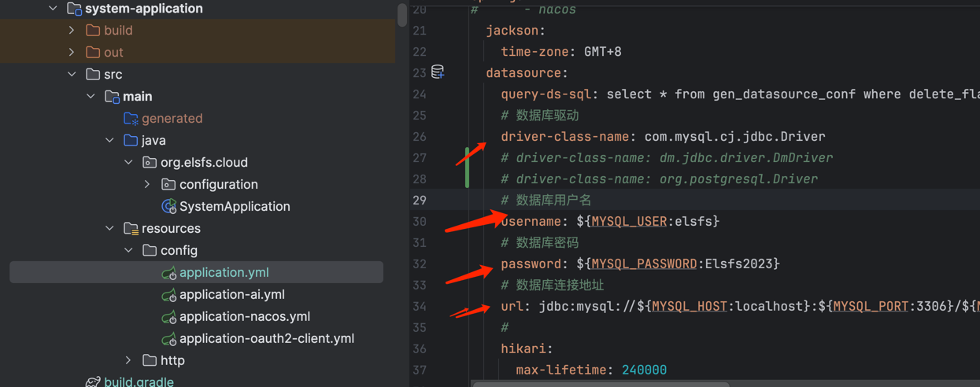This screenshot has width=980, height=387.
Task: Click the build.gradle elephant icon
Action: click(93, 382)
